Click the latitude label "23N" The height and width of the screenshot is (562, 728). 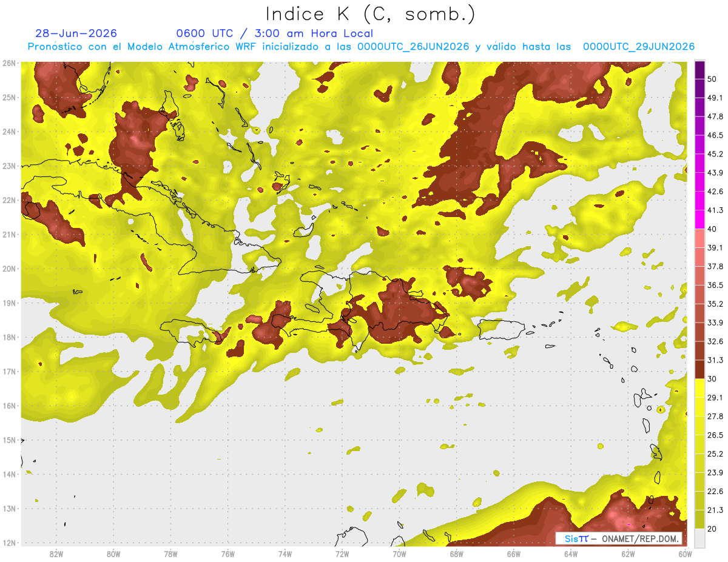(x=9, y=166)
